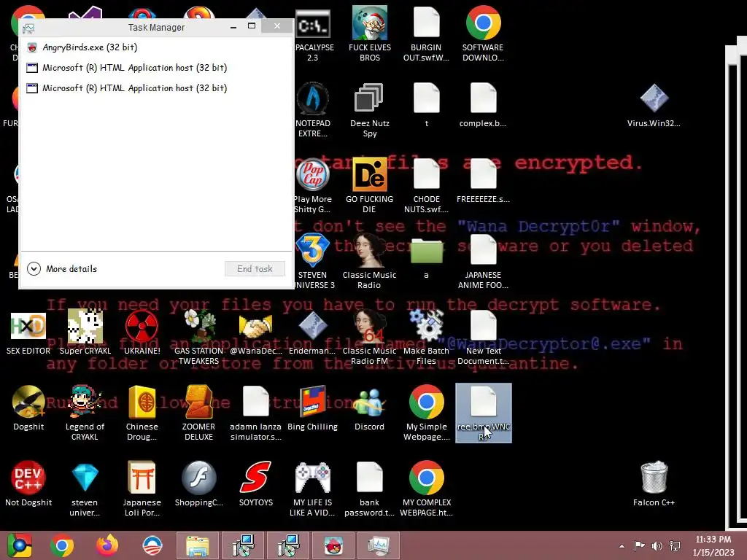747x560 pixels.
Task: Open MY COMPLEX WEBPAGE.ht... Chrome shortcut
Action: (x=426, y=489)
